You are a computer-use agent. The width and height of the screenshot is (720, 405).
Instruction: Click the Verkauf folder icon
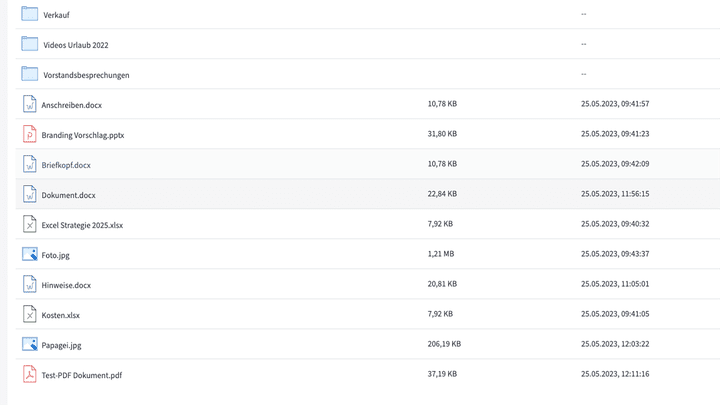[29, 14]
